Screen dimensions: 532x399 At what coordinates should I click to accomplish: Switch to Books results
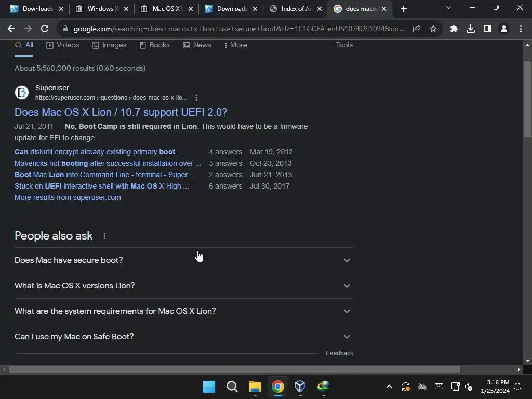coord(155,45)
